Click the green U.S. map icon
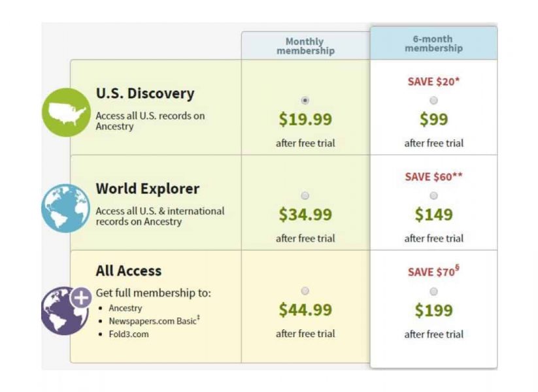This screenshot has height=392, width=538. tap(65, 112)
